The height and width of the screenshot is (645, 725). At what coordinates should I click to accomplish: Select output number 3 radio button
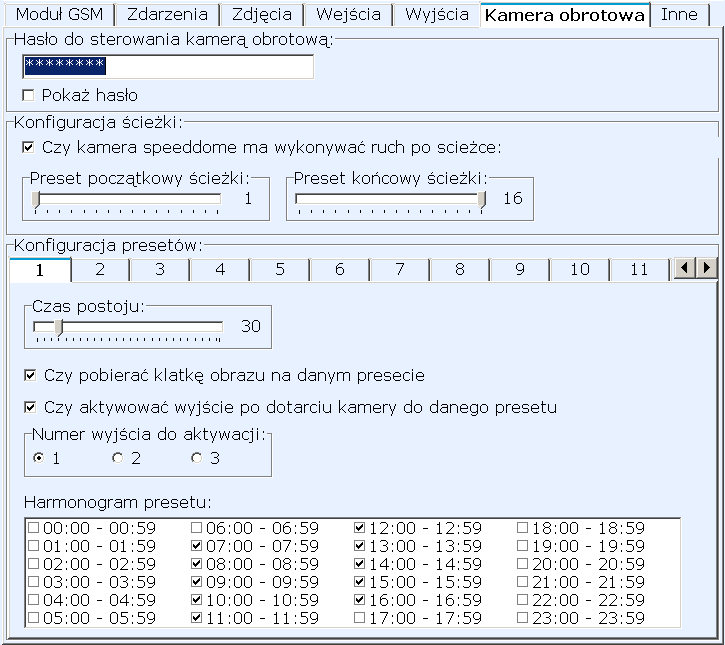[x=197, y=458]
